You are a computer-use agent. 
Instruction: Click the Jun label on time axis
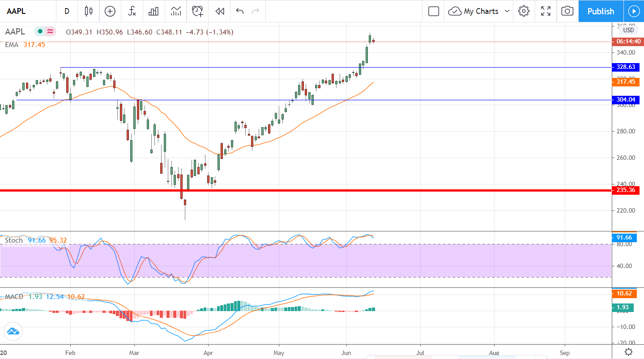click(x=346, y=352)
